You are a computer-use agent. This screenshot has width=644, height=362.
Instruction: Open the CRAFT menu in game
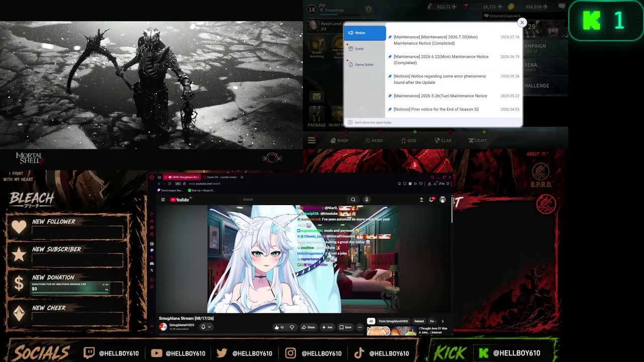tap(477, 140)
